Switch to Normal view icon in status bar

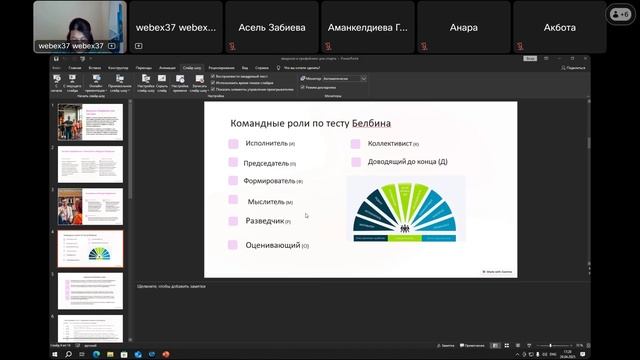point(495,346)
